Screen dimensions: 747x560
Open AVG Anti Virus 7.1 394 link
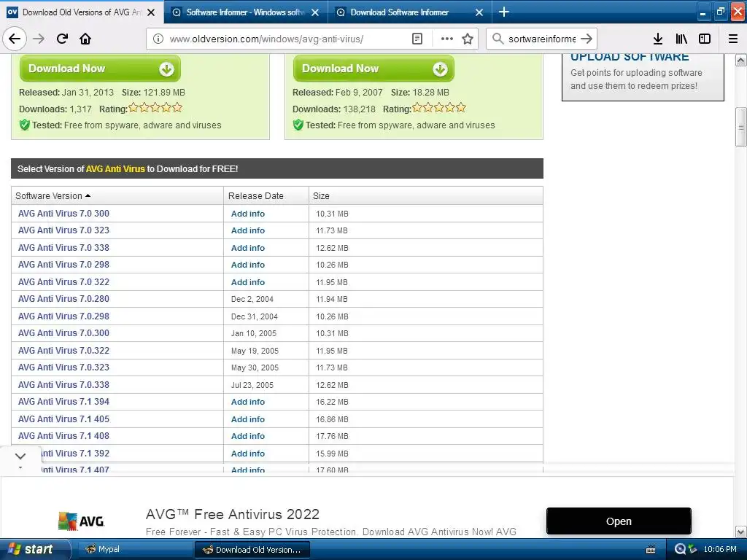[63, 402]
